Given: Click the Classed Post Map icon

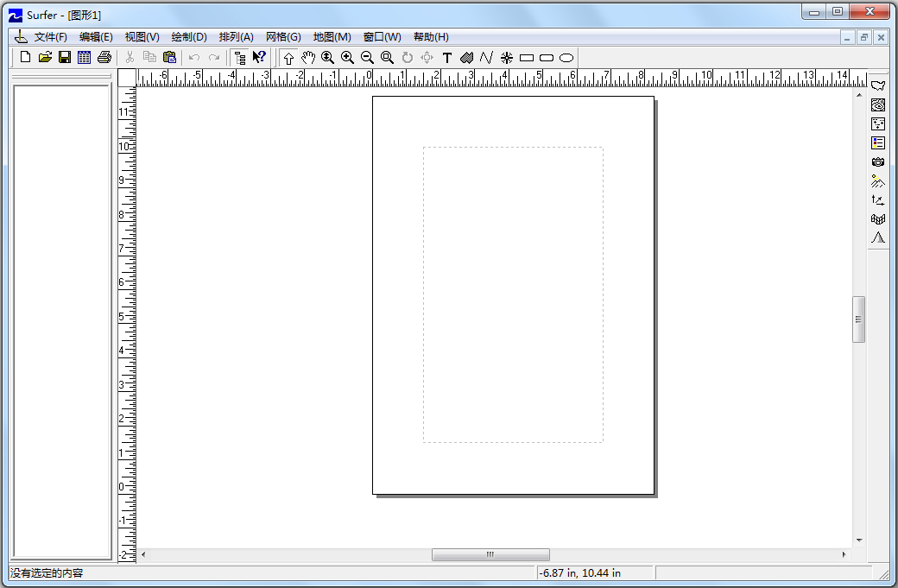Looking at the screenshot, I should [878, 142].
